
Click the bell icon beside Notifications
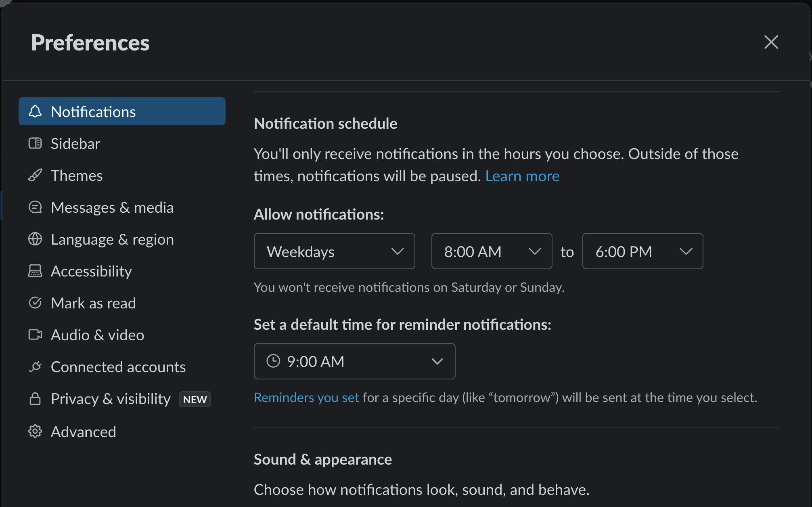35,111
